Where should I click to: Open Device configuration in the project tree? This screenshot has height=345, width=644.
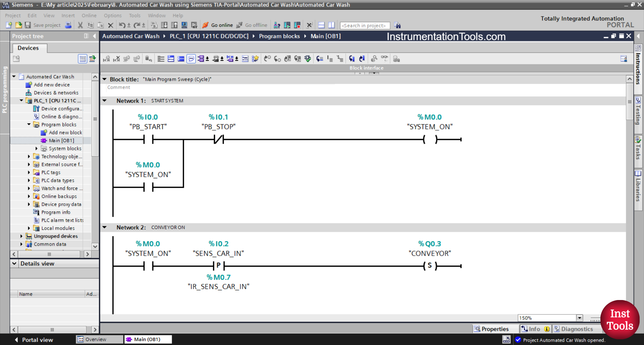coord(61,109)
